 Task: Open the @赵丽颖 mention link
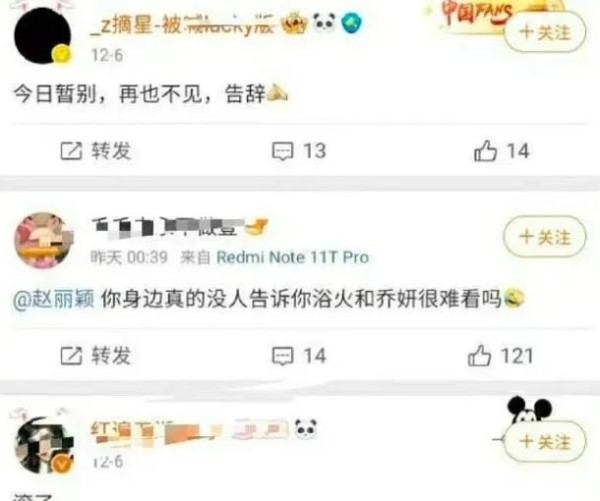(54, 299)
